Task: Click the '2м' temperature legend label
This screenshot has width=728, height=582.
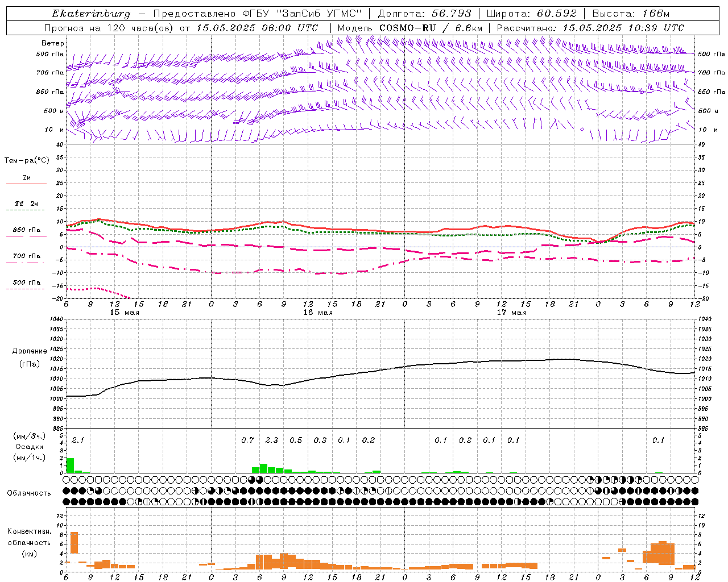Action: (27, 178)
